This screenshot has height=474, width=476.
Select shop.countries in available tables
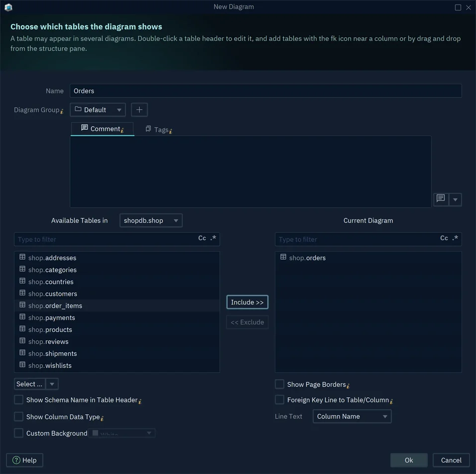tap(117, 282)
